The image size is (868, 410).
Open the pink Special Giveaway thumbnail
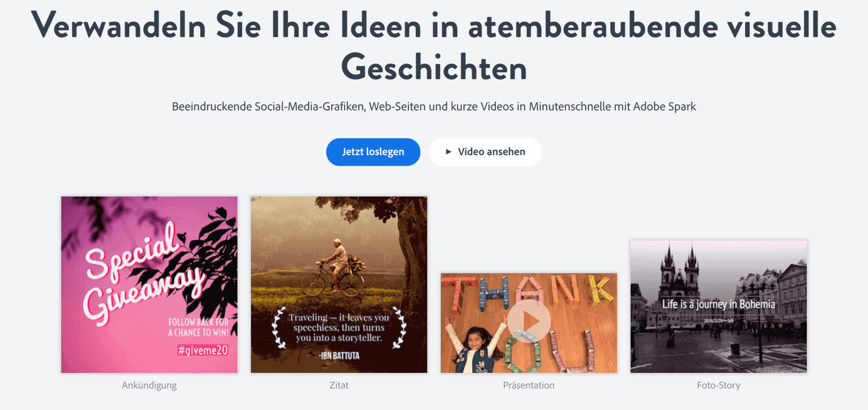click(x=149, y=284)
